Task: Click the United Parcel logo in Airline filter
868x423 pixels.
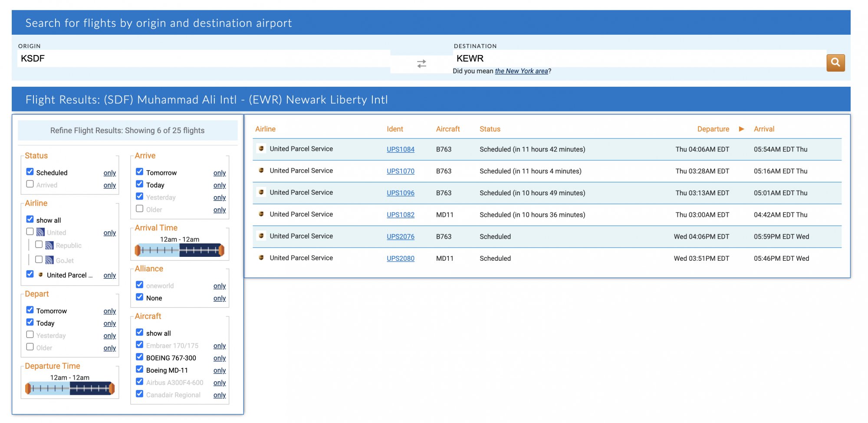Action: pyautogui.click(x=40, y=275)
